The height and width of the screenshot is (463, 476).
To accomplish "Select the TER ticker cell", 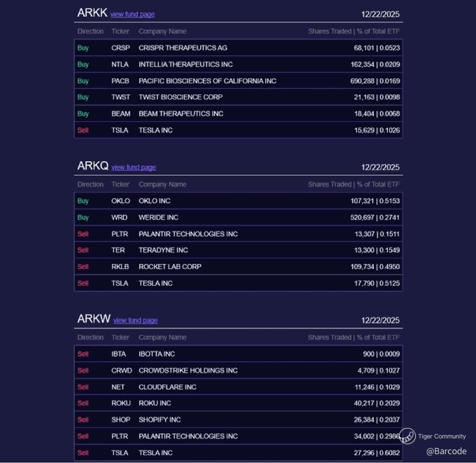I will [118, 251].
